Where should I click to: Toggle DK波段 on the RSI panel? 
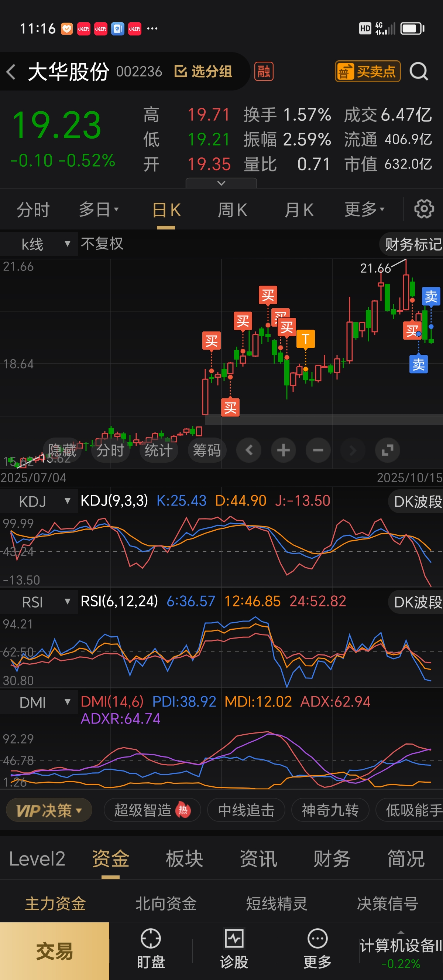[x=416, y=602]
